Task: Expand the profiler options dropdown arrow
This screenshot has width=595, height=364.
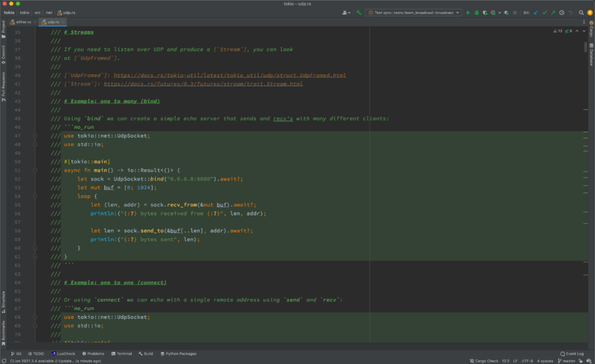Action: pos(499,13)
